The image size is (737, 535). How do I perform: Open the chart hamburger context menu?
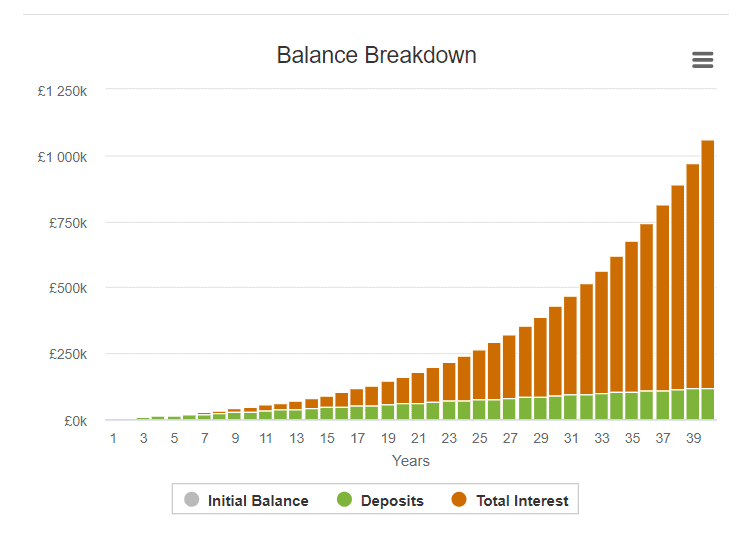click(x=703, y=60)
